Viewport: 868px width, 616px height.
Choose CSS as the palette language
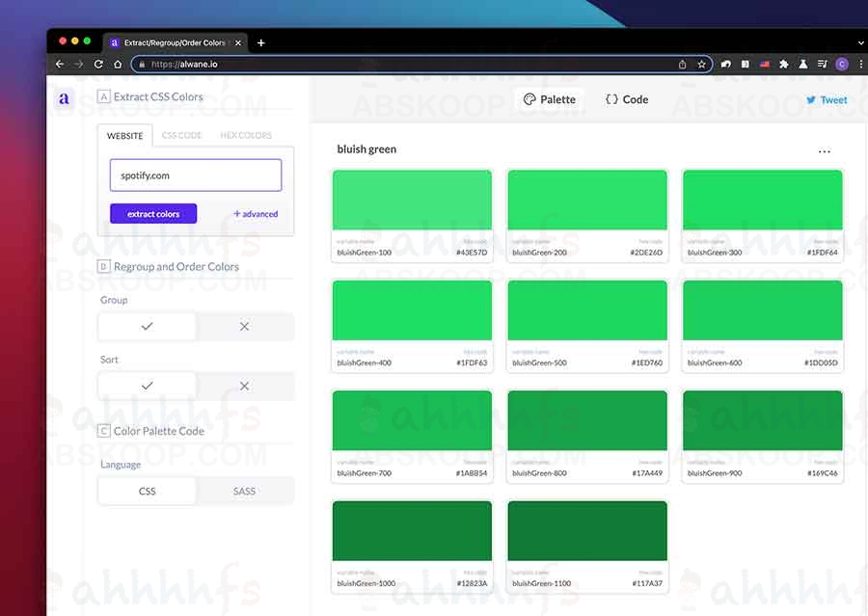(x=147, y=492)
